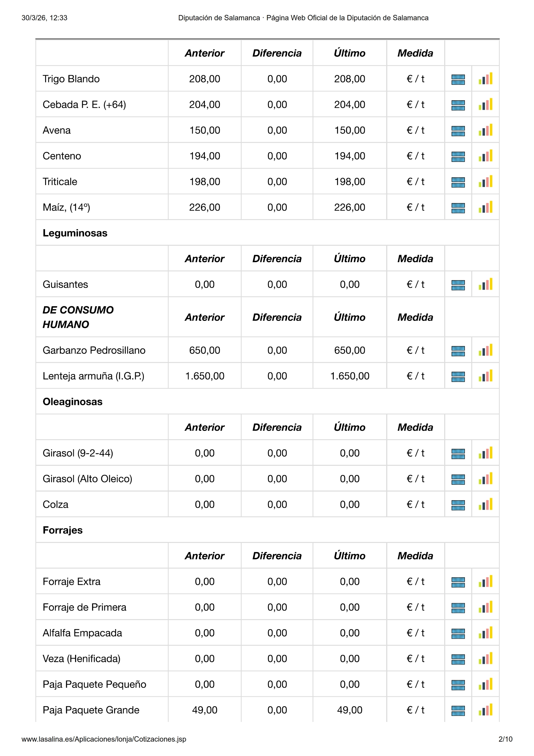Screen dimensions: 534x756
Task: Click the Leguminosas section heading
Action: tap(75, 233)
